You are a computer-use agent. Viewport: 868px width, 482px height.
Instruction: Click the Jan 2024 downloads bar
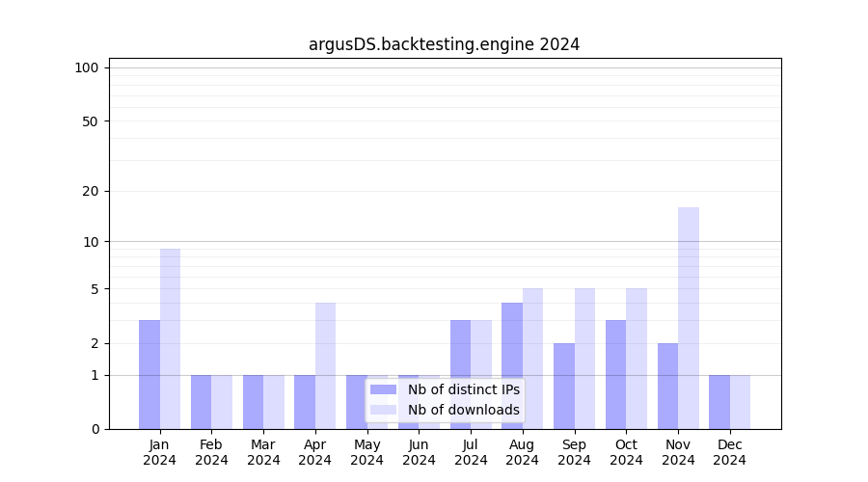[x=170, y=338]
